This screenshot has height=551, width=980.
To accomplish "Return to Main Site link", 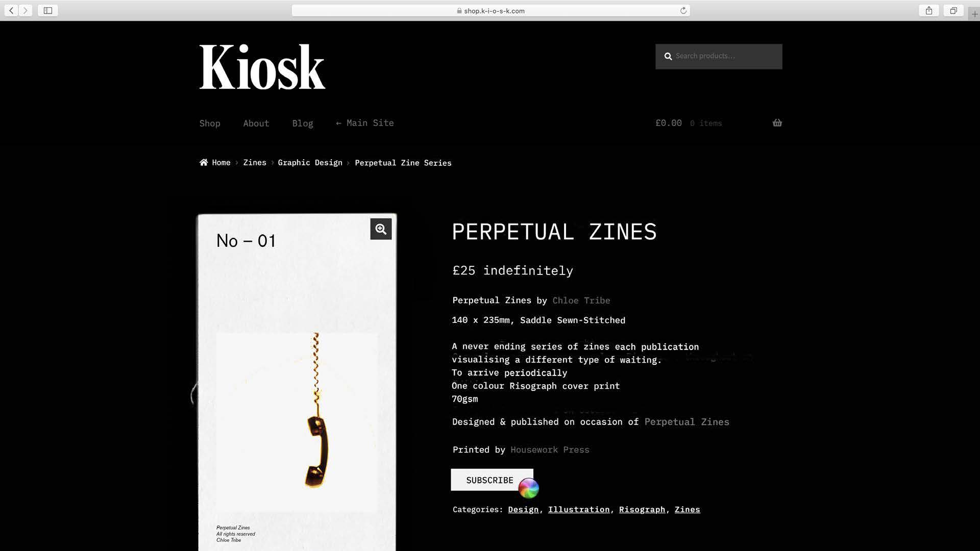I will [x=365, y=123].
